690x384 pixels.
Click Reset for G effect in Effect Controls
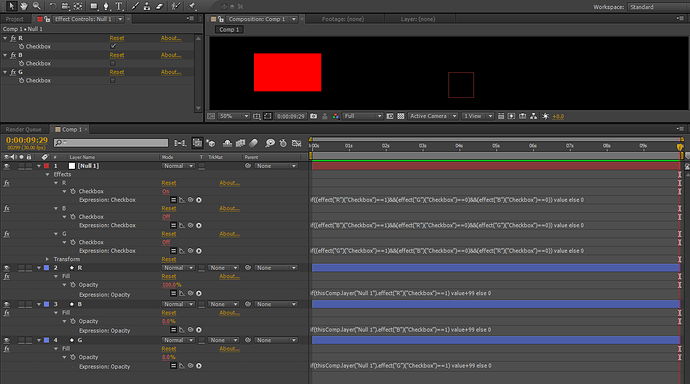coord(117,72)
